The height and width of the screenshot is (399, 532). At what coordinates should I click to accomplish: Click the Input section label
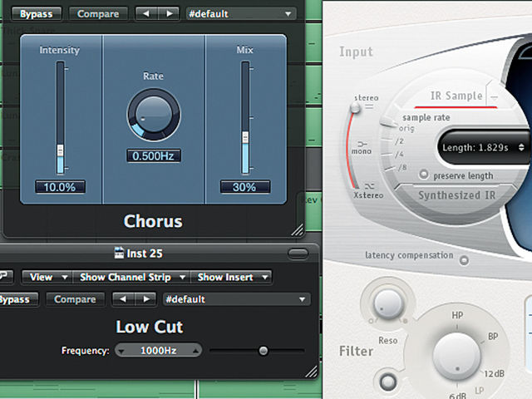point(356,52)
